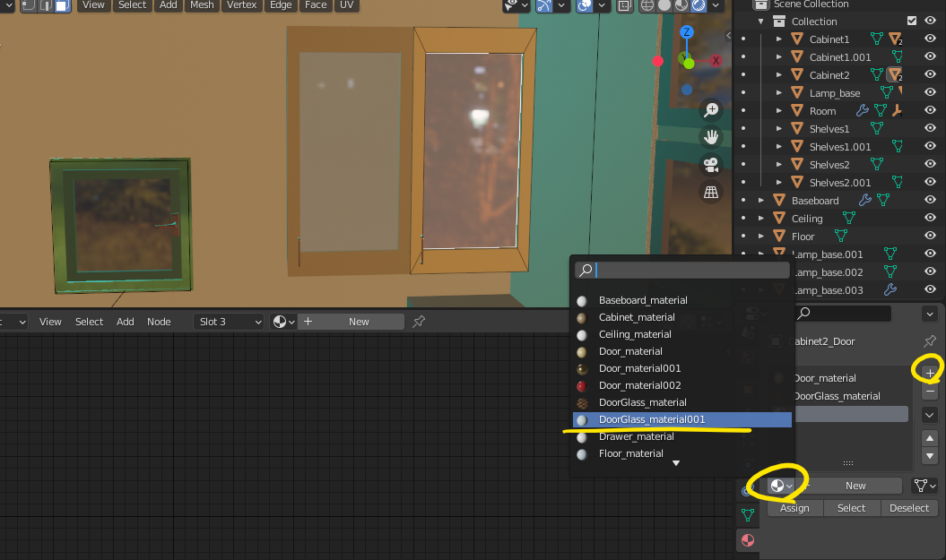946x560 pixels.
Task: Open node editor Node menu
Action: pos(159,322)
